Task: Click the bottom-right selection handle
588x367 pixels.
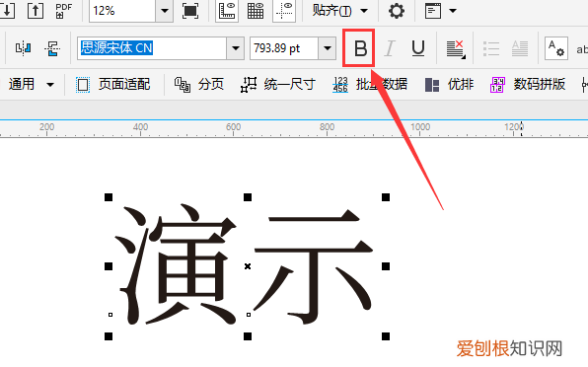Action: click(386, 336)
